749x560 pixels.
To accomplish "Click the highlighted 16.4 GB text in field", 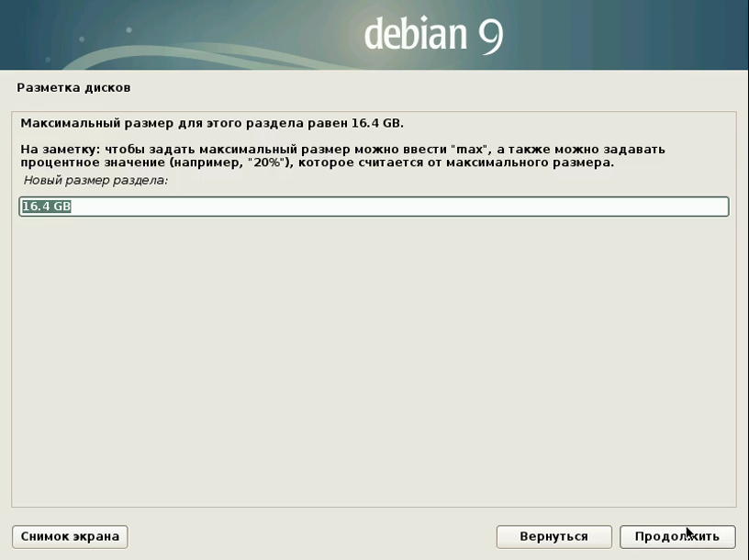I will pos(46,207).
